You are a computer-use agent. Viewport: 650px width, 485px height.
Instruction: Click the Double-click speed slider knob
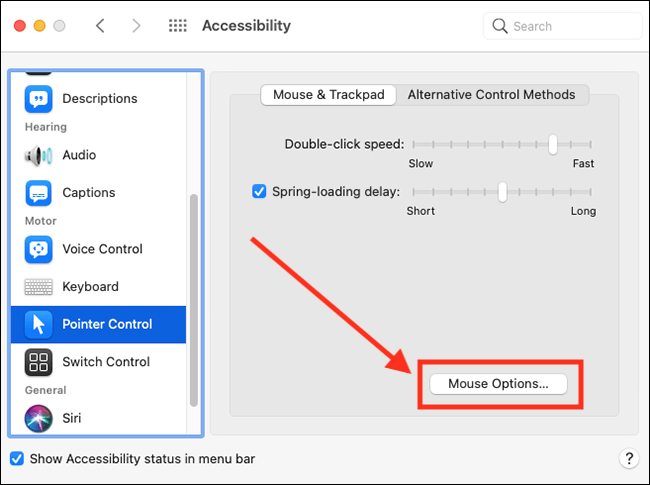point(552,145)
